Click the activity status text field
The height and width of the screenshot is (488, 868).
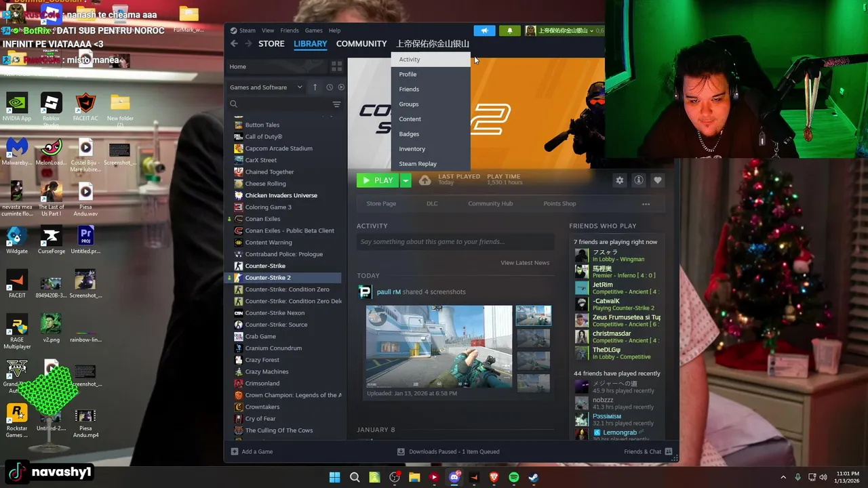click(455, 242)
